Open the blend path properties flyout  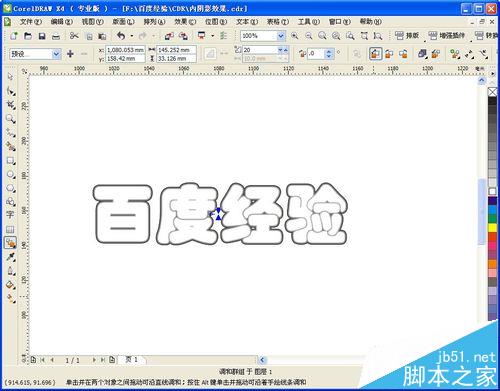[483, 54]
